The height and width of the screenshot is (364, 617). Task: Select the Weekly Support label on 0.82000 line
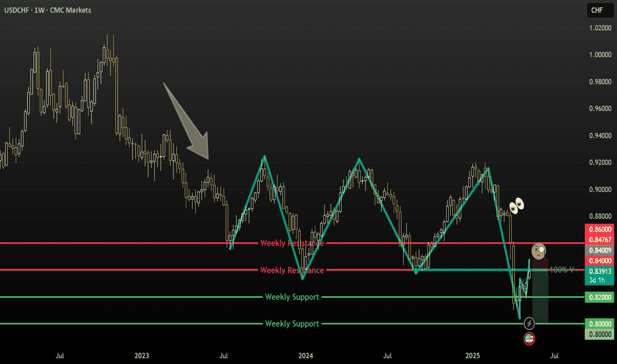click(x=292, y=297)
